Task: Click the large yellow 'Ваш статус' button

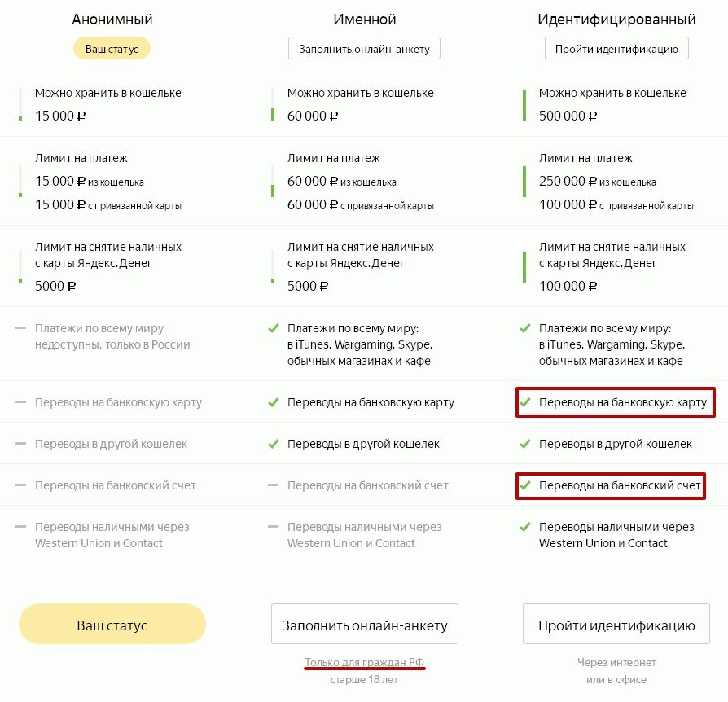Action: point(112,624)
